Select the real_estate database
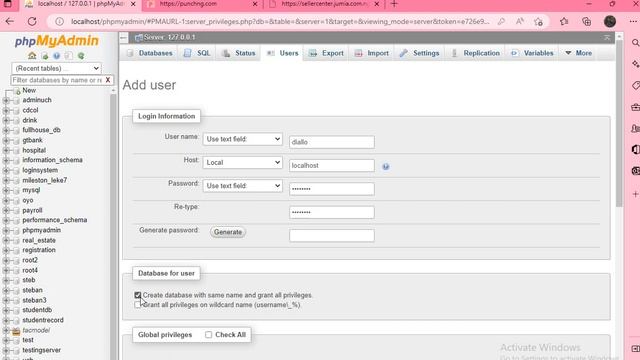The width and height of the screenshot is (640, 360). tap(39, 240)
